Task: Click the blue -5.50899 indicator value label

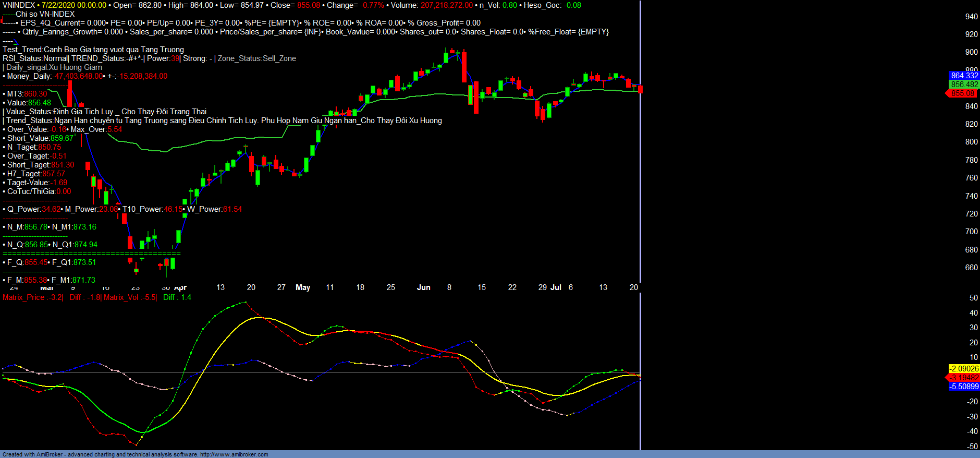Action: [964, 387]
